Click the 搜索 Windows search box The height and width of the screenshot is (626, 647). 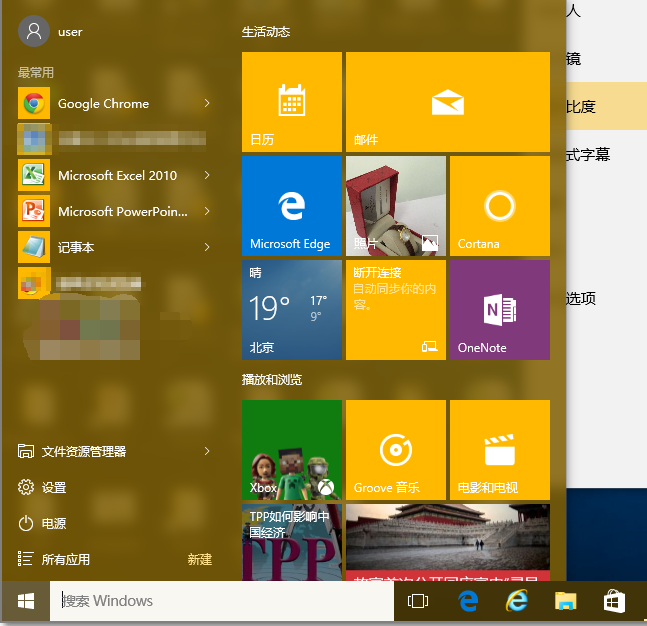[x=221, y=601]
